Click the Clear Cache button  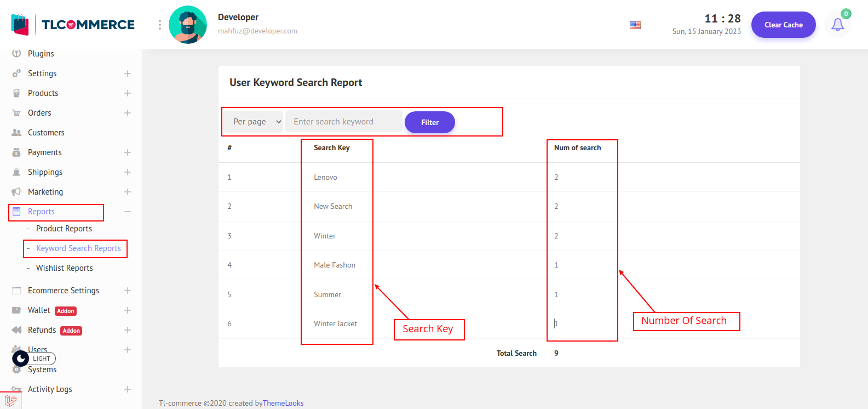[783, 25]
